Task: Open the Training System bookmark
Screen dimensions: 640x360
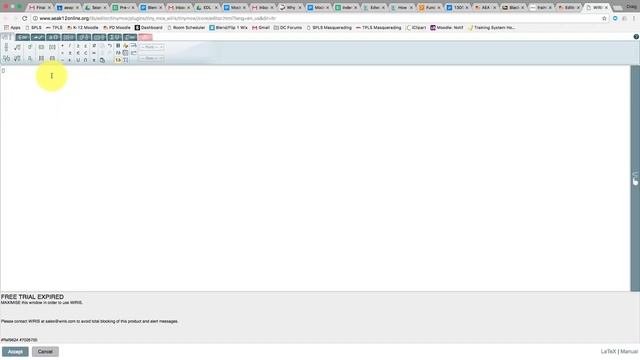Action: pyautogui.click(x=491, y=28)
